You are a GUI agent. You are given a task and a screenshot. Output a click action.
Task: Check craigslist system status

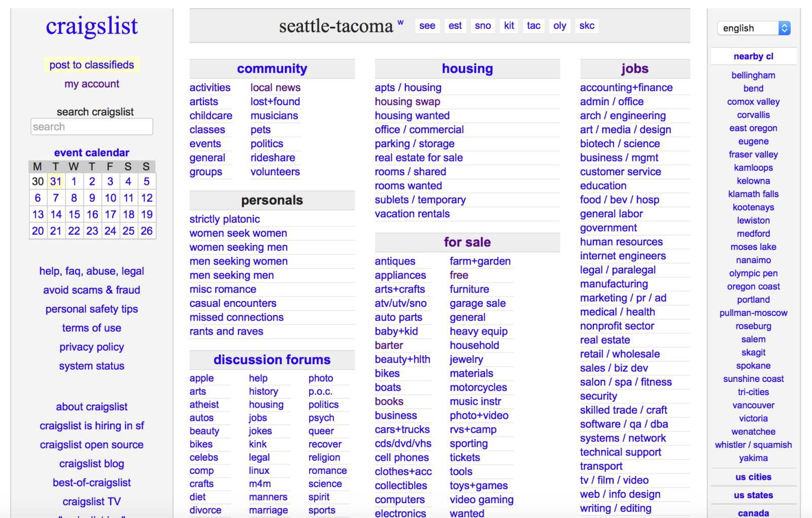(x=92, y=366)
